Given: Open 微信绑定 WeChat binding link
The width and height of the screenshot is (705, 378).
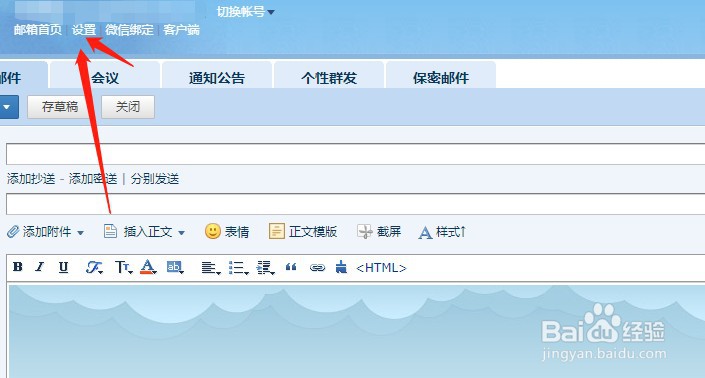Looking at the screenshot, I should pos(129,30).
